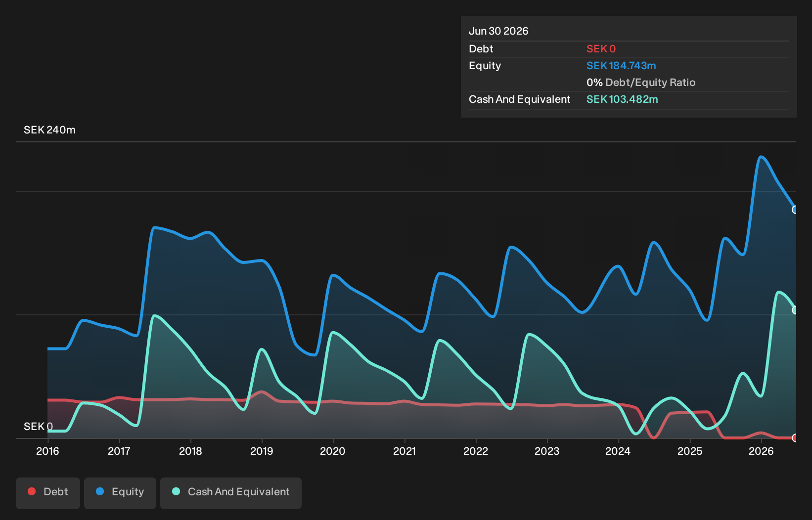Click the Debt row label in tooltip
Viewport: 812px width, 520px height.
481,49
